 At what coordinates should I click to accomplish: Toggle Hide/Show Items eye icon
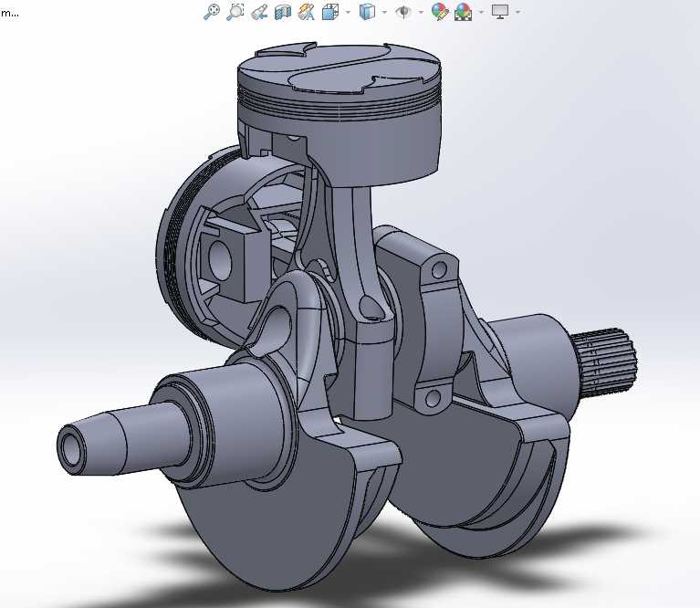tap(403, 12)
